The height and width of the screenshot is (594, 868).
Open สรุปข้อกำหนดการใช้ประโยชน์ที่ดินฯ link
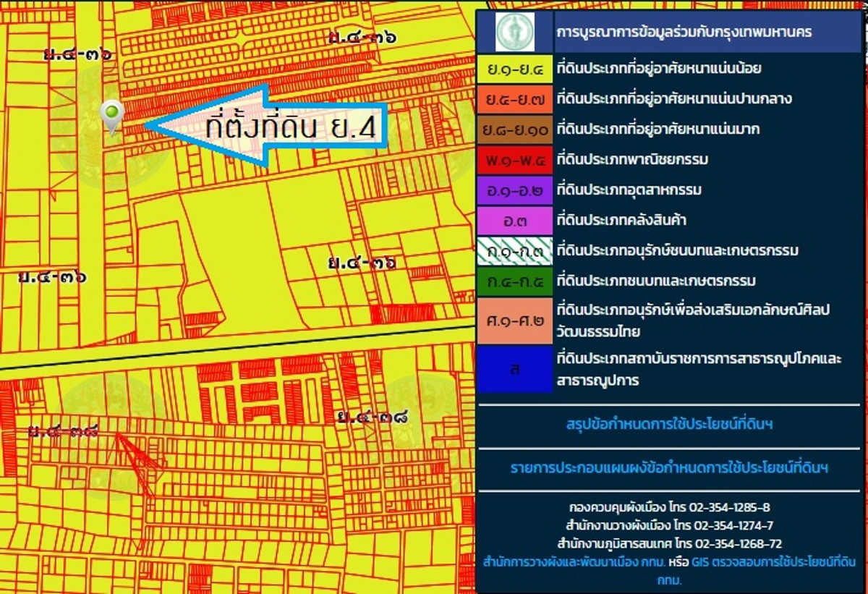click(669, 425)
